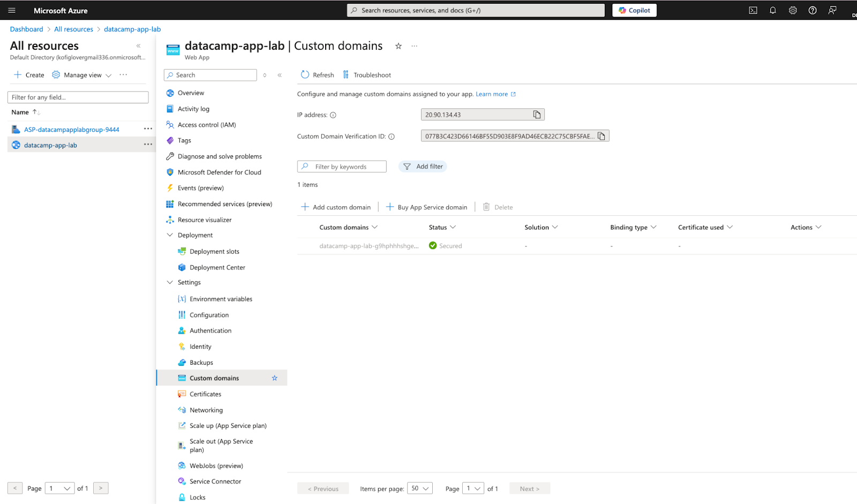Open portal settings gear
The height and width of the screenshot is (504, 857).
point(793,10)
